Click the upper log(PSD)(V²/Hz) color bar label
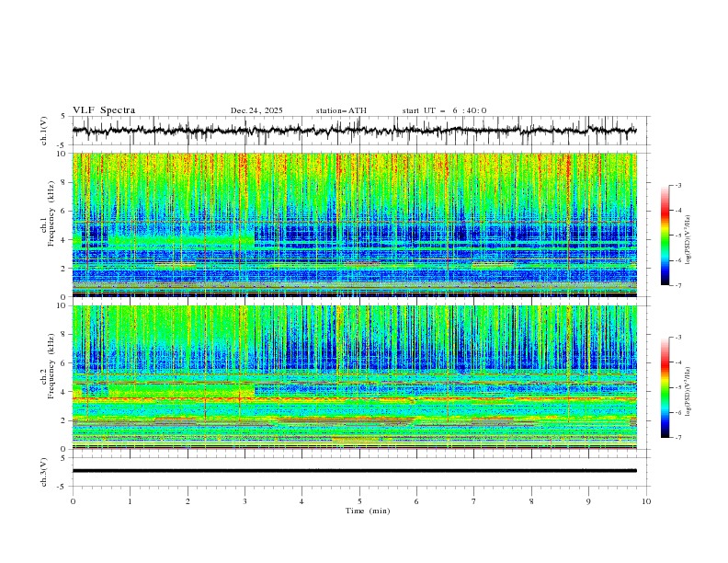Image resolution: width=728 pixels, height=563 pixels. tap(688, 240)
